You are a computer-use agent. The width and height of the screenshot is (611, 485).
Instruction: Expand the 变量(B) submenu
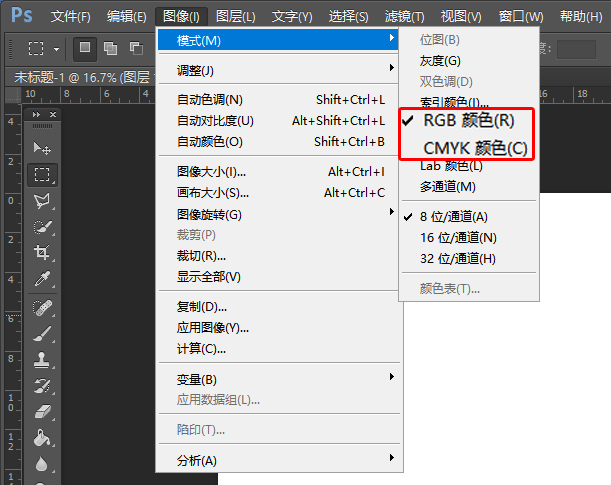tap(278, 379)
